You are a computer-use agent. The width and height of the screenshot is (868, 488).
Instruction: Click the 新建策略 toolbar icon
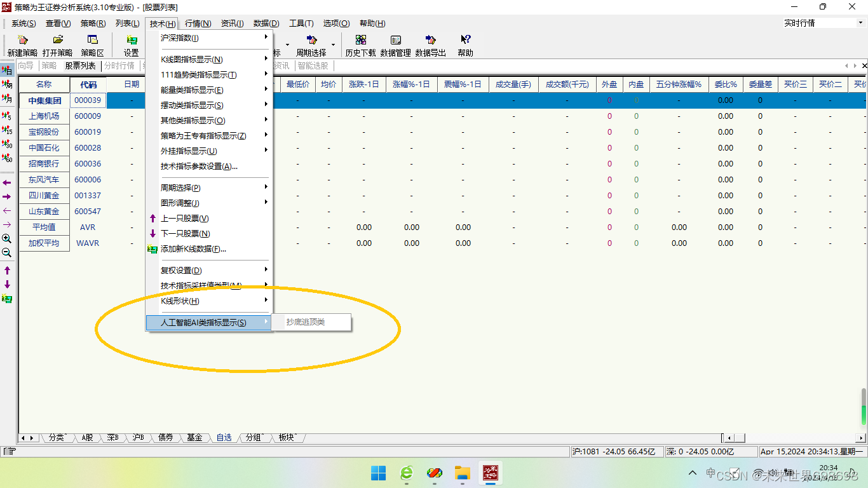point(23,46)
